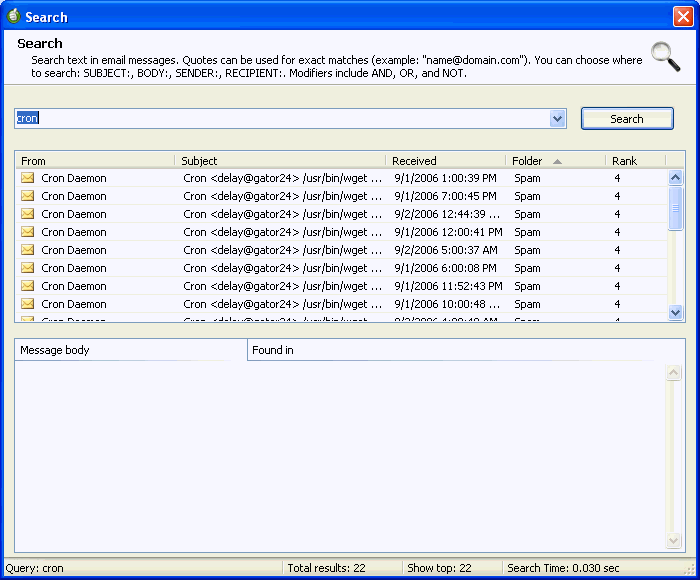Screen dimensions: 700x580
Task: Click the envelope icon of the 12:44:39 message
Action: [28, 214]
